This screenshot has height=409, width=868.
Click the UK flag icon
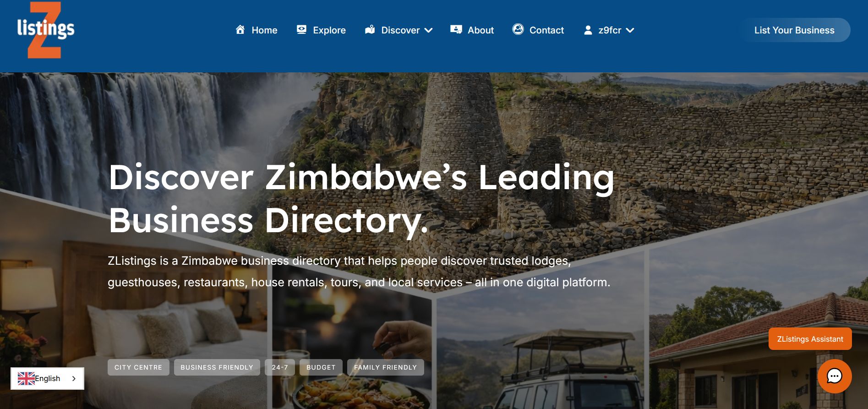26,378
